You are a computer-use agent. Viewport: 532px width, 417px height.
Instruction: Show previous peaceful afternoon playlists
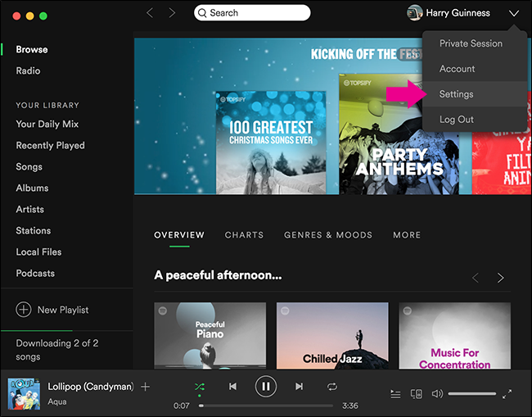tap(476, 278)
